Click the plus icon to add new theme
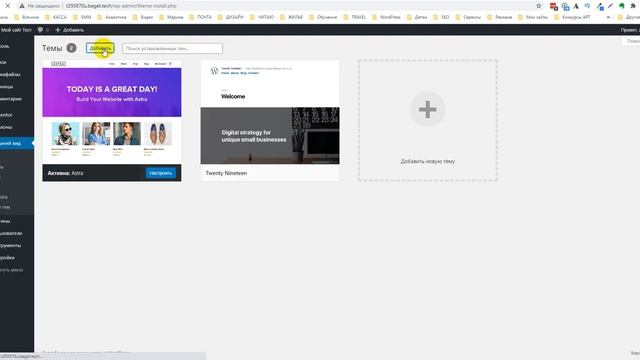The width and height of the screenshot is (640, 360). coord(427,109)
